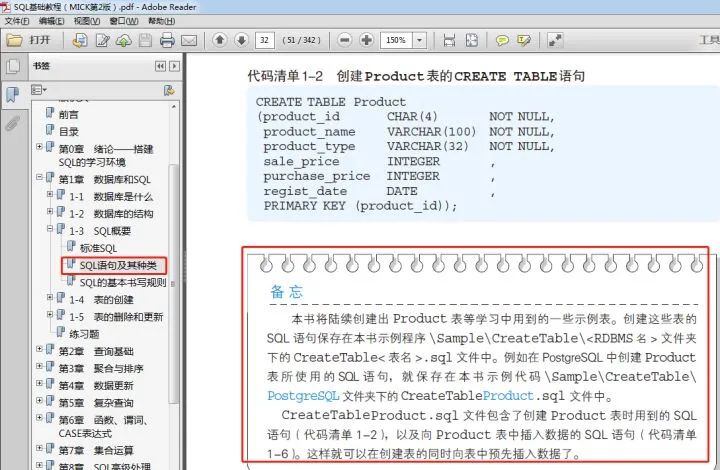Click the 150% zoom value field

(x=396, y=40)
